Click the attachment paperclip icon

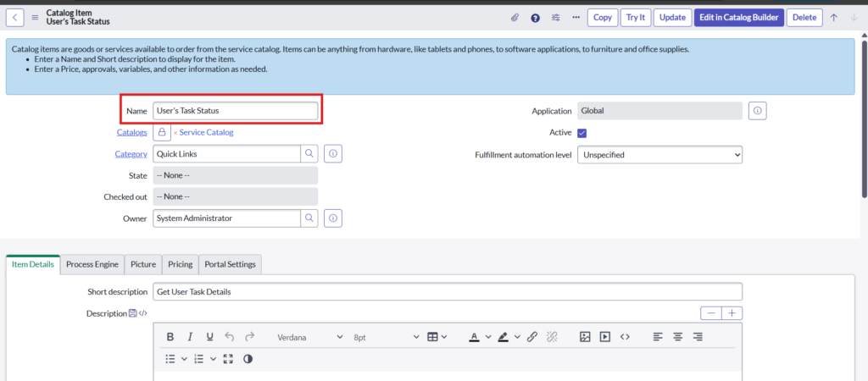tap(514, 18)
